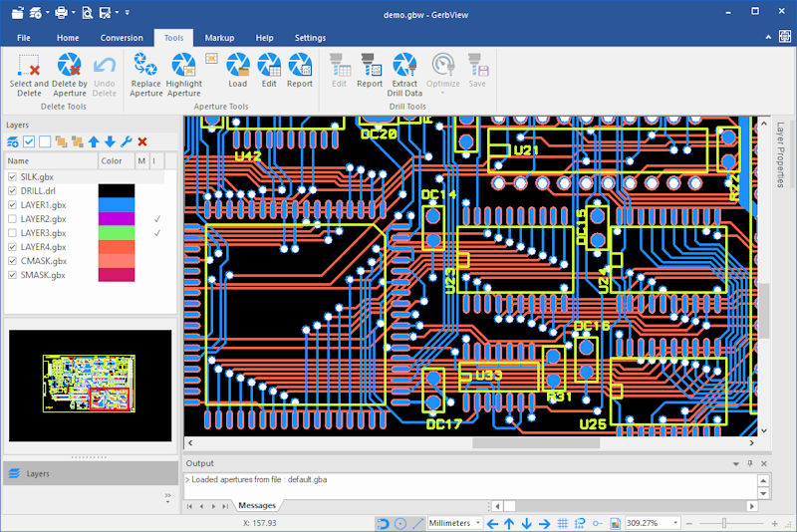Screen dimensions: 797x532
Task: Switch to the Markup ribbon tab
Action: coord(219,38)
